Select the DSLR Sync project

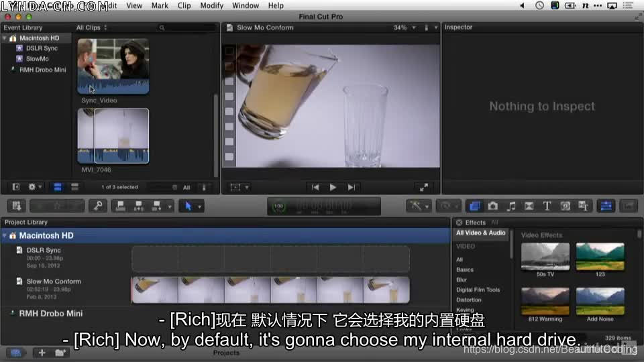coord(44,250)
